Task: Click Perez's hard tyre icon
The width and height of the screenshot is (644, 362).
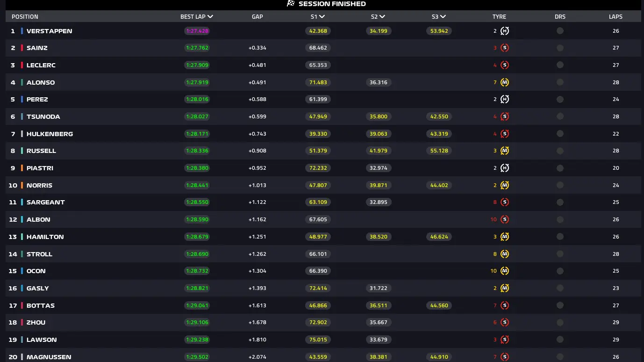Action: 505,99
